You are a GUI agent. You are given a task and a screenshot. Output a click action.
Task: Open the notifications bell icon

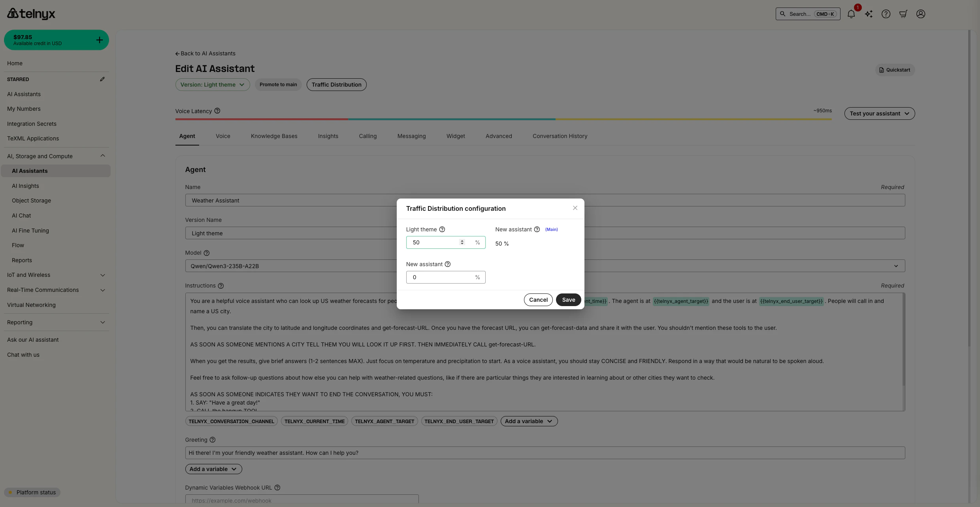click(x=851, y=14)
